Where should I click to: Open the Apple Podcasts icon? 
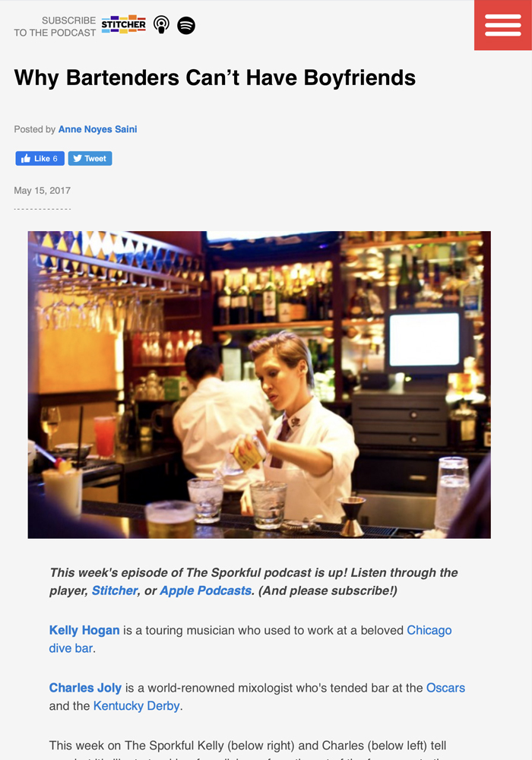(x=161, y=25)
